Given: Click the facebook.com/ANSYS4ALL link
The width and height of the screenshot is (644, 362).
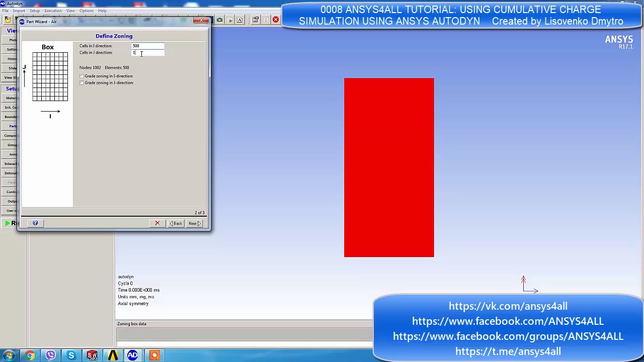Looking at the screenshot, I should pyautogui.click(x=508, y=321).
